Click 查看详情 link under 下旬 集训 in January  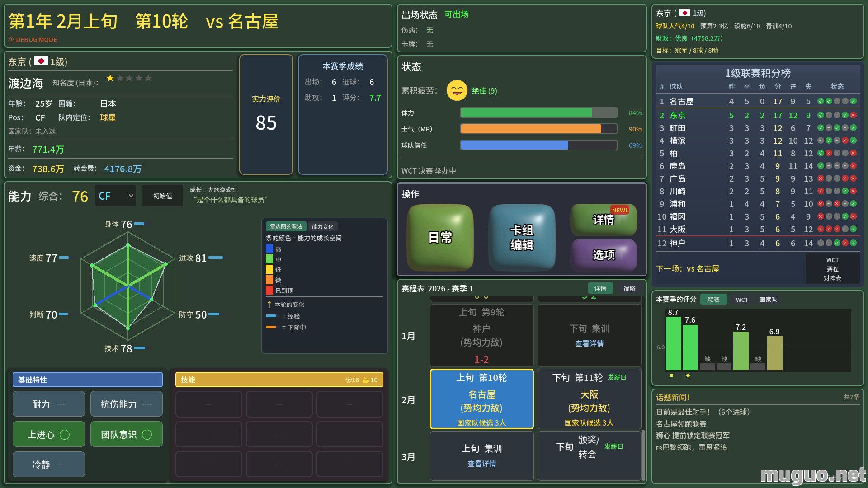click(590, 343)
